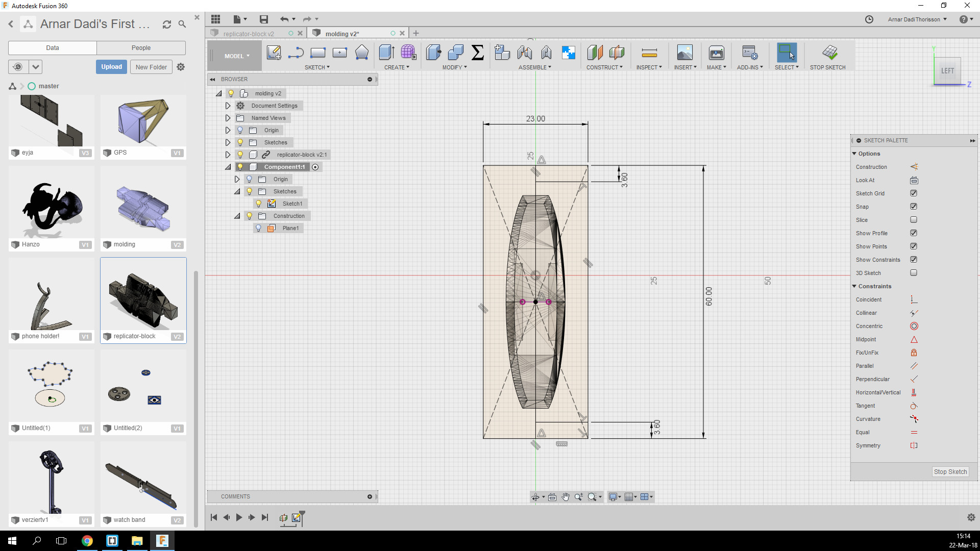The image size is (980, 551).
Task: Click the Concentric constraint icon
Action: pyautogui.click(x=914, y=326)
